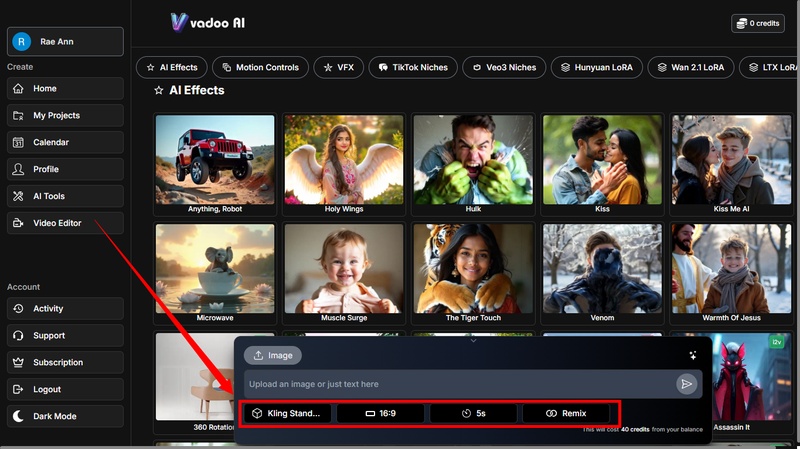The image size is (800, 449).
Task: Select the Motion Controls category tab
Action: (260, 67)
